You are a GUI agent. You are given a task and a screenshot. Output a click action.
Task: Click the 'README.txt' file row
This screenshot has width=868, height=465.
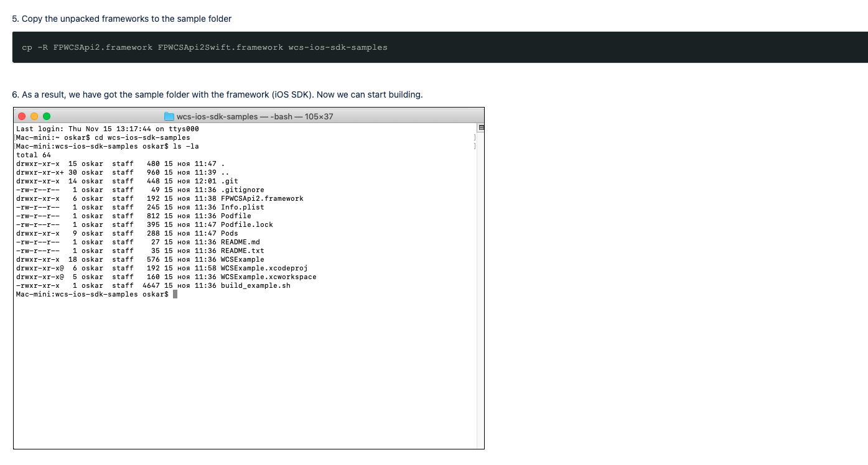[x=140, y=251]
